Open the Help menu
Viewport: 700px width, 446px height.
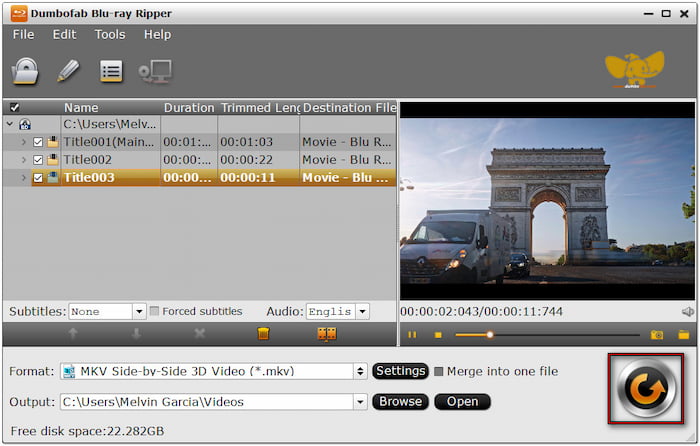(157, 34)
